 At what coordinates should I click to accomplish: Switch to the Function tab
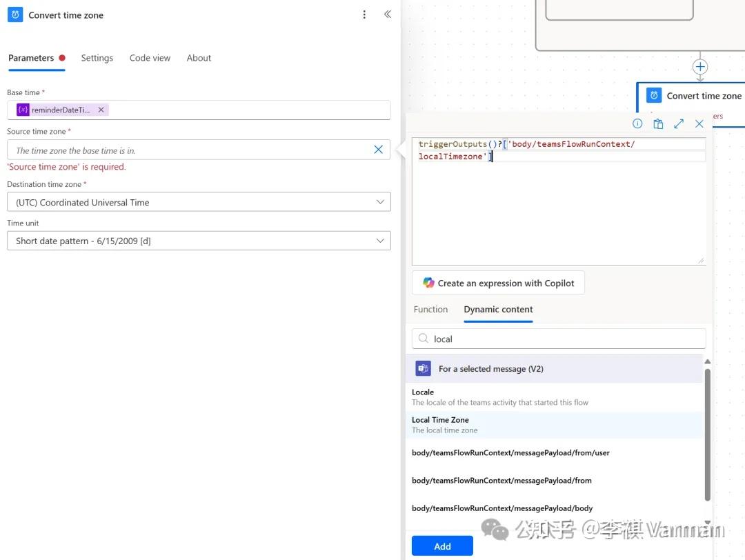[430, 309]
